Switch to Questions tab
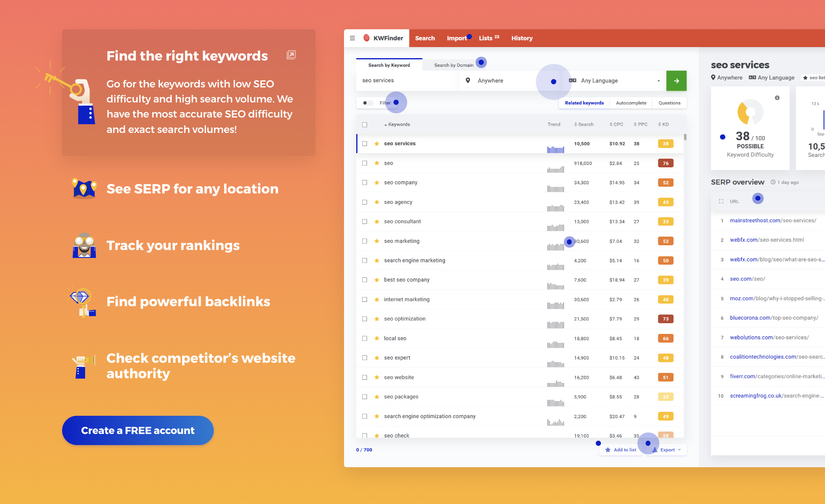This screenshot has height=504, width=825. [669, 103]
